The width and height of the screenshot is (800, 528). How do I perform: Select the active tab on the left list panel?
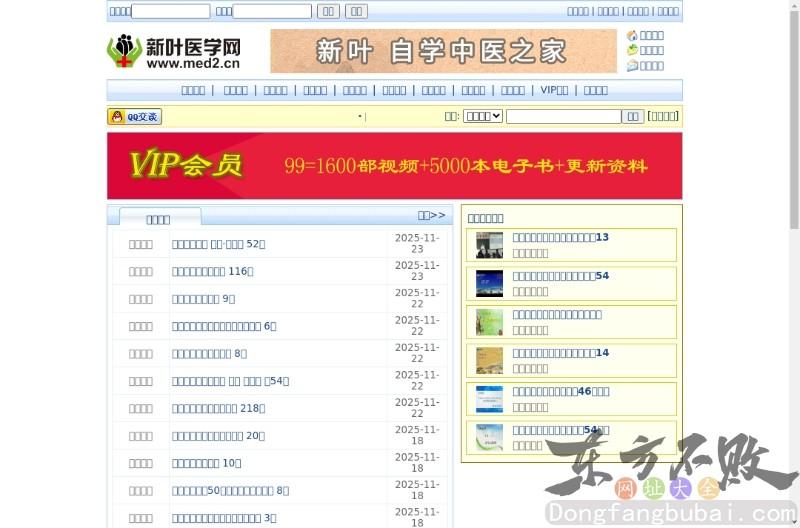(x=160, y=217)
